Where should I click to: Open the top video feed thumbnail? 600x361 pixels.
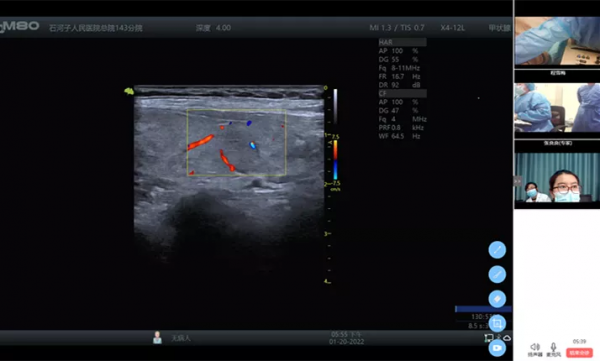557,41
